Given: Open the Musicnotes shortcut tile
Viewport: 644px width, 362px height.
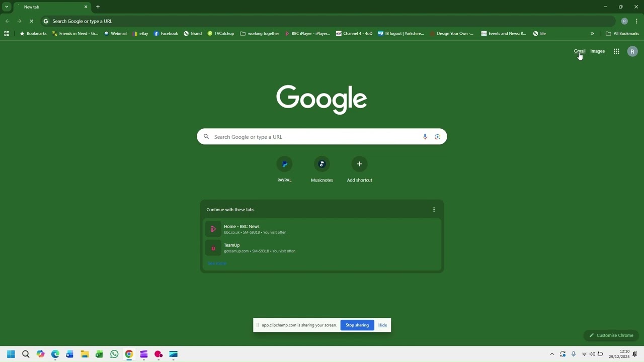Looking at the screenshot, I should [322, 170].
